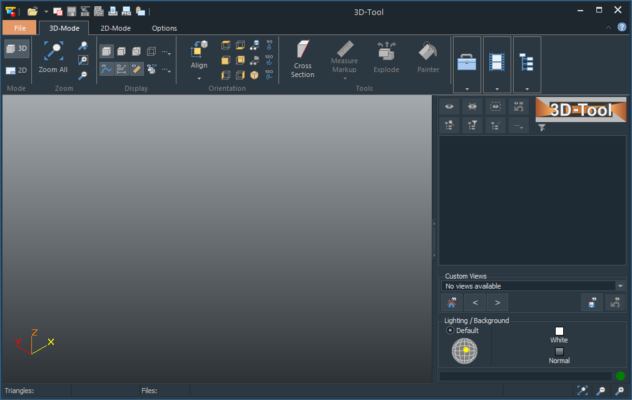Click the filter funnel icon below 3D-Tool logo
Image resolution: width=632 pixels, height=400 pixels.
(542, 127)
